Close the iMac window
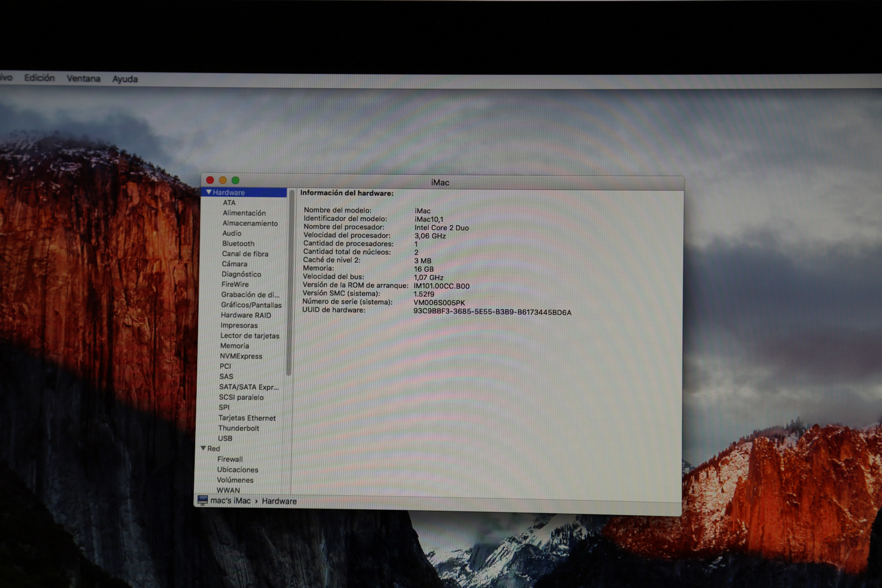 pos(210,180)
